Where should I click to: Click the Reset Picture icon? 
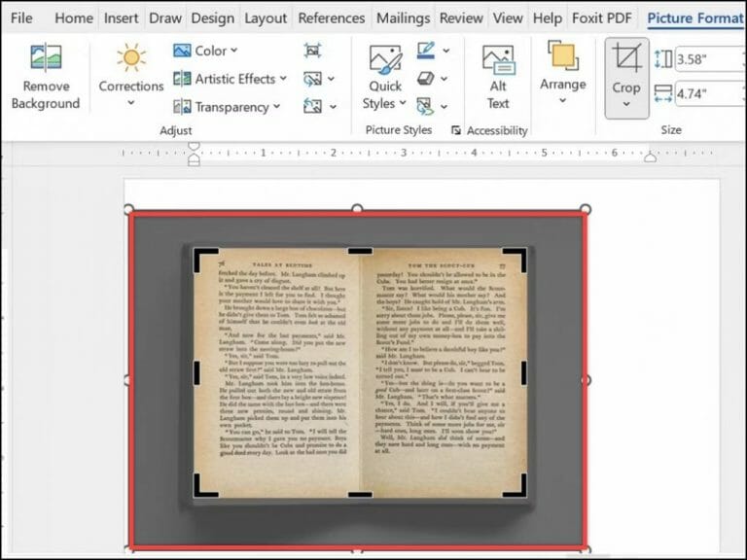pos(312,106)
